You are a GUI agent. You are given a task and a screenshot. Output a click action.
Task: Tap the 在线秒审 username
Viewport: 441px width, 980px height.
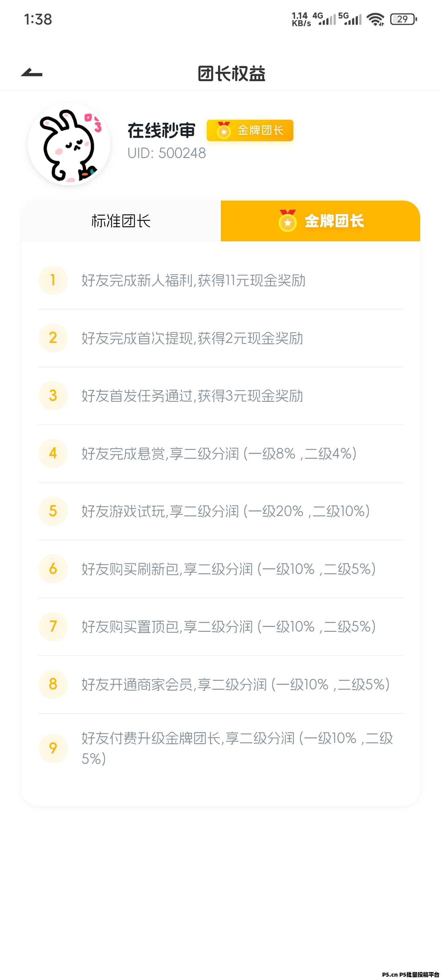pyautogui.click(x=161, y=130)
